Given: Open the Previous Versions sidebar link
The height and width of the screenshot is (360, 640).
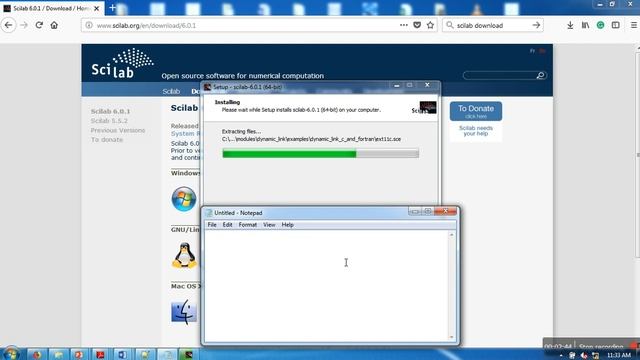Looking at the screenshot, I should tap(118, 130).
